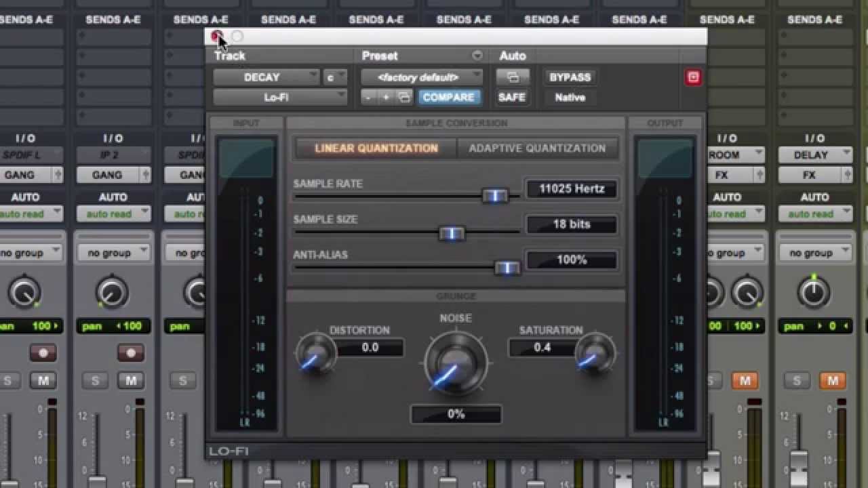
Task: Click the SPDIF L input selector
Action: point(31,155)
